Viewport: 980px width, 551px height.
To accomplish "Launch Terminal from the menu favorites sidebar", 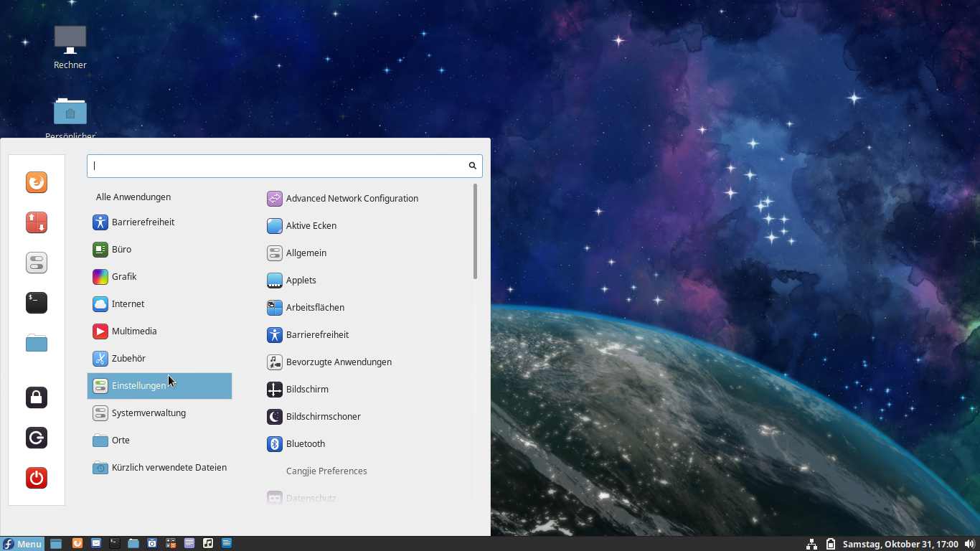I will coord(37,303).
